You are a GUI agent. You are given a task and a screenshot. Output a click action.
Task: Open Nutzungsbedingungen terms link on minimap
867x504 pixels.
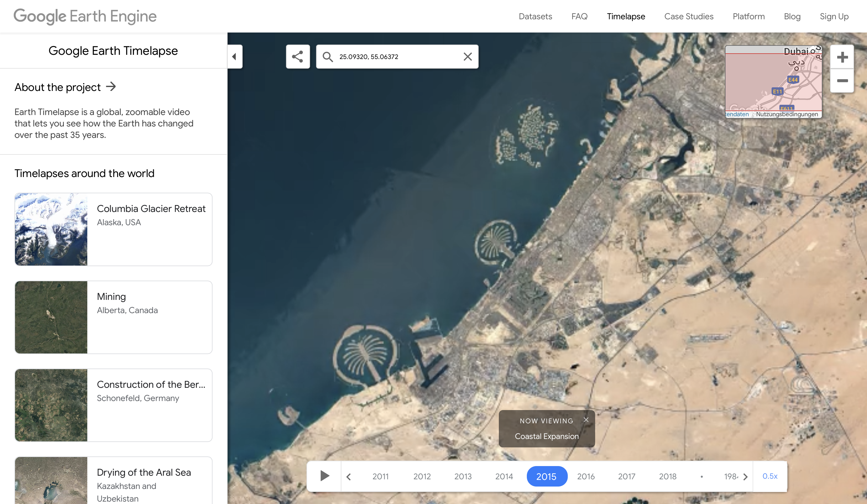point(787,114)
